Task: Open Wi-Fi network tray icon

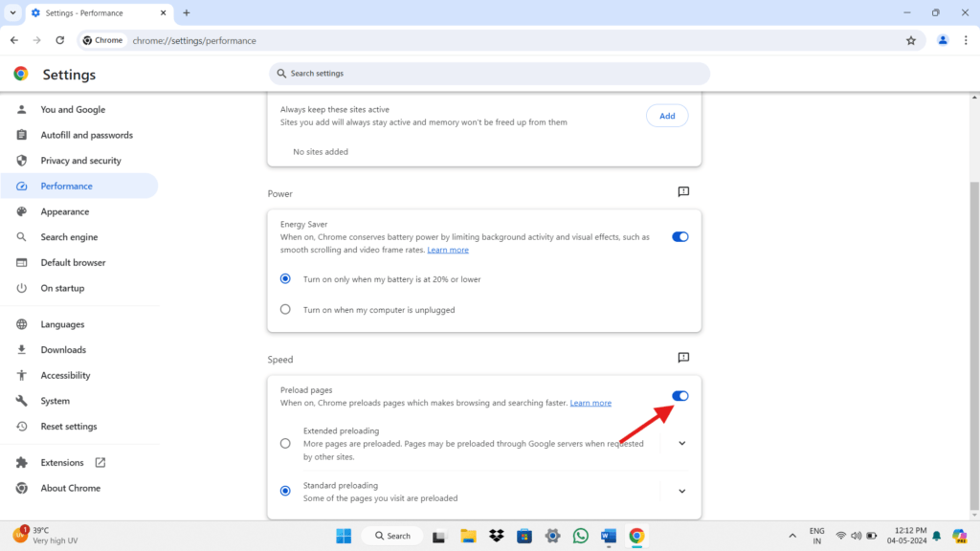Action: pos(841,536)
